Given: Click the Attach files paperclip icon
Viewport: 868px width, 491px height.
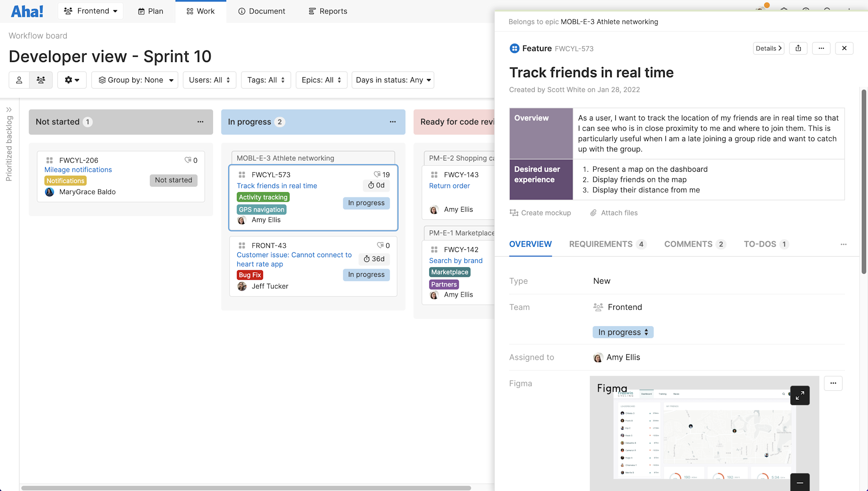Looking at the screenshot, I should (x=593, y=213).
